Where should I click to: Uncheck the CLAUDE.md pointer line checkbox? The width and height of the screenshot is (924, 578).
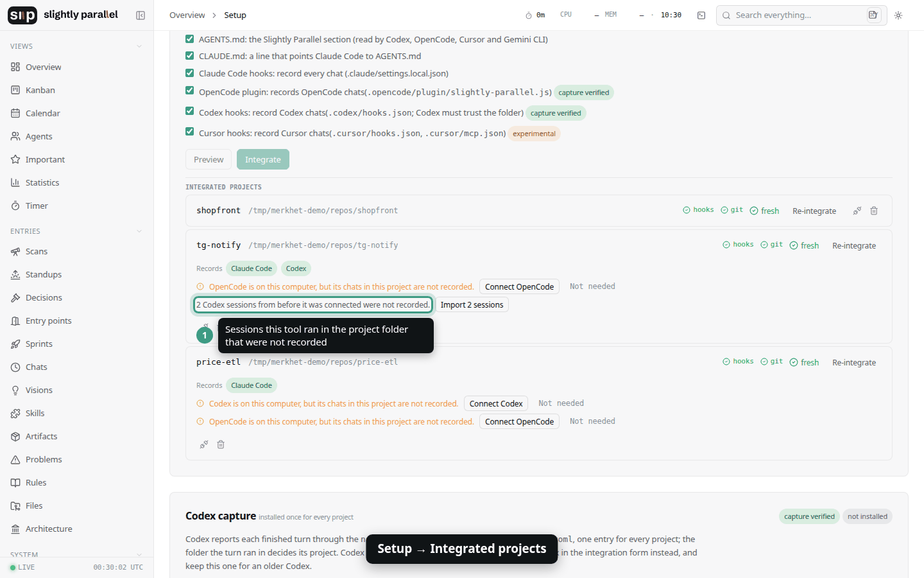coord(189,55)
